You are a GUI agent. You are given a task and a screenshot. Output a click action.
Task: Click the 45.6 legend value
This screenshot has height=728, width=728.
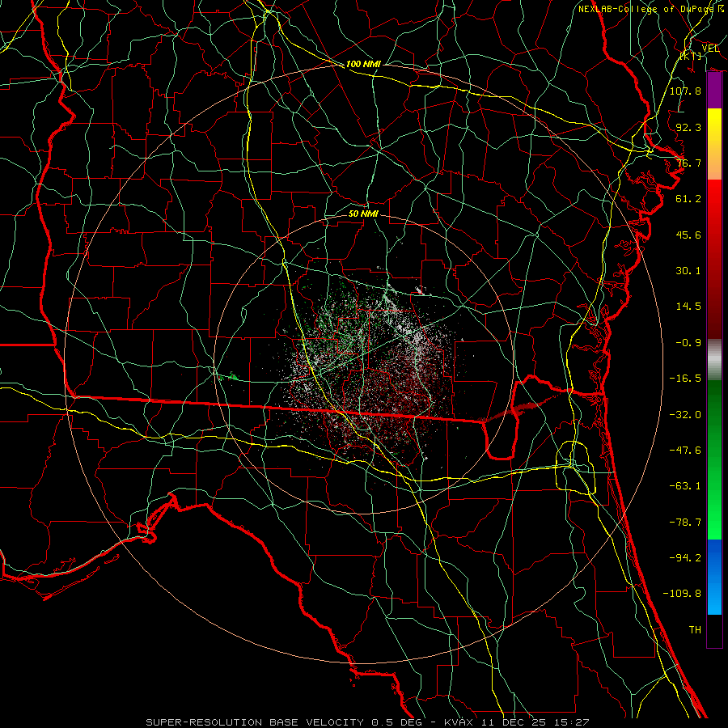click(688, 235)
